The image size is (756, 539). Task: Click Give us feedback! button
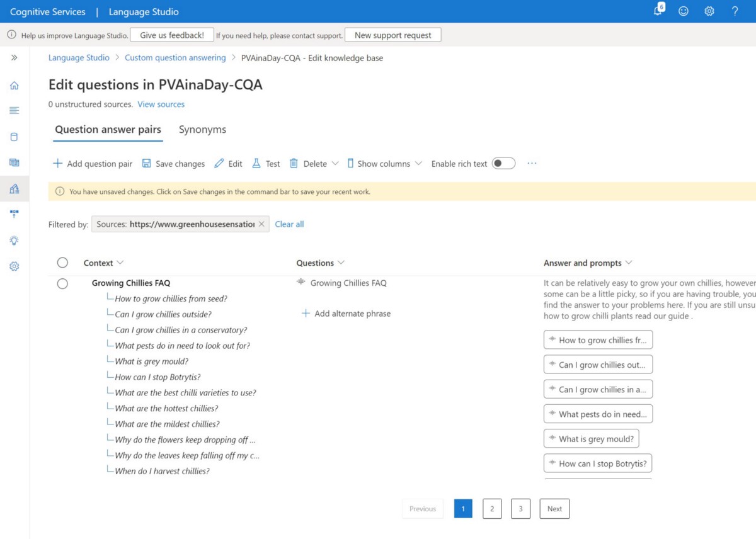click(172, 35)
